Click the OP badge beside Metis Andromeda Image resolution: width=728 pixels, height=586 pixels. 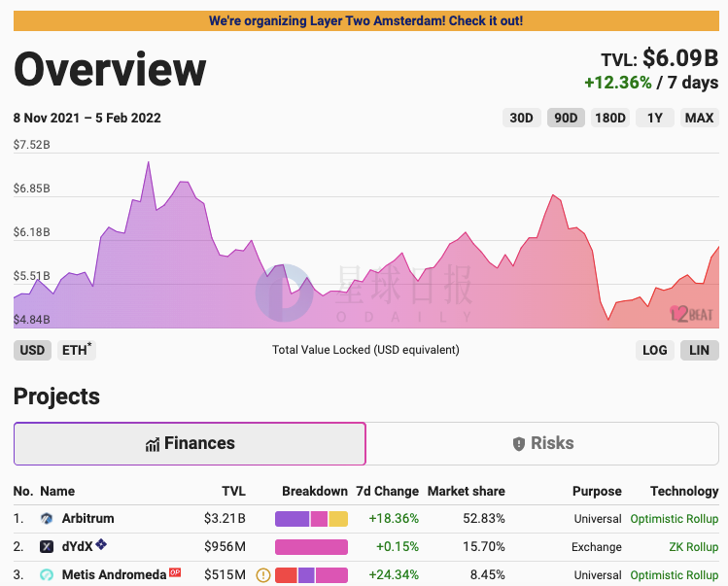point(175,572)
